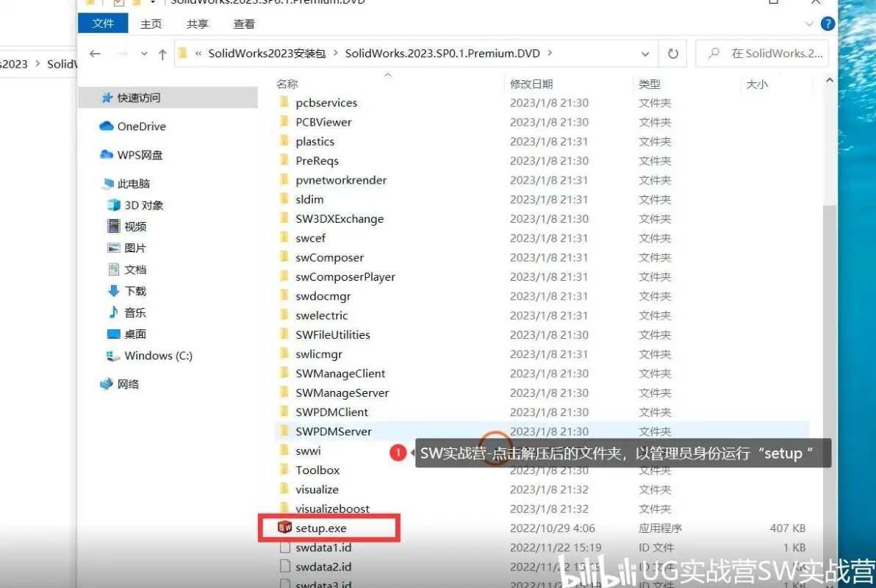Viewport: 876px width, 588px height.
Task: Select the swelectric folder icon
Action: coord(284,315)
